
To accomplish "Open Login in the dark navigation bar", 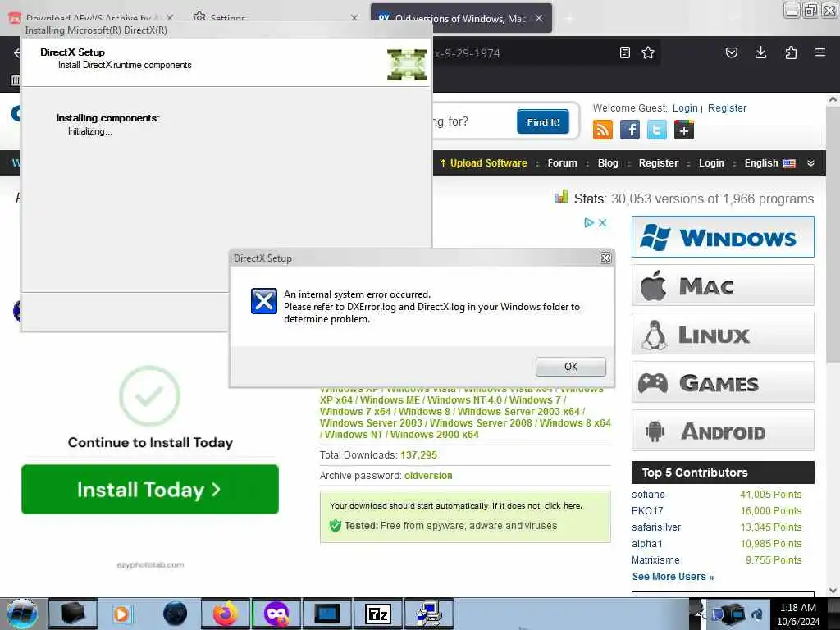I will tap(711, 163).
